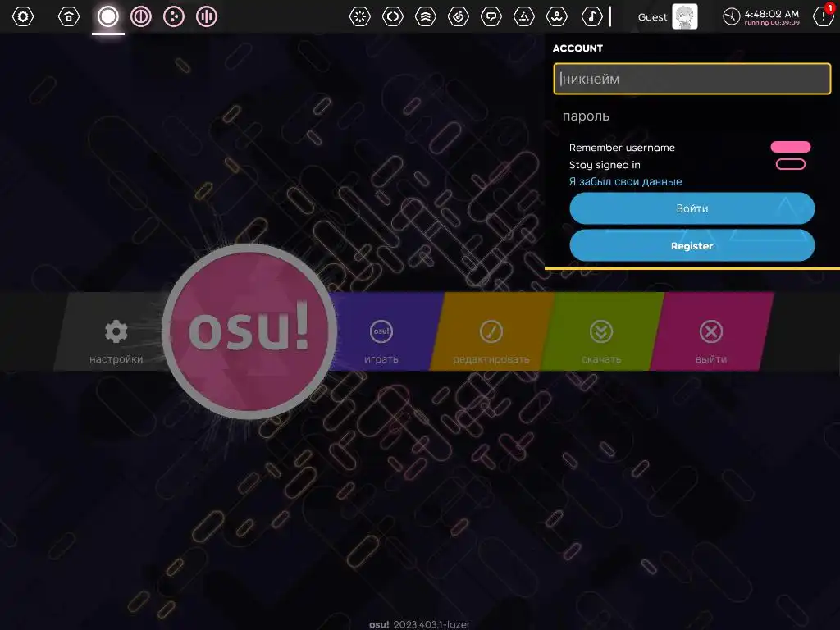840x630 pixels.
Task: Click the home icon in the toolbar
Action: coord(69,16)
